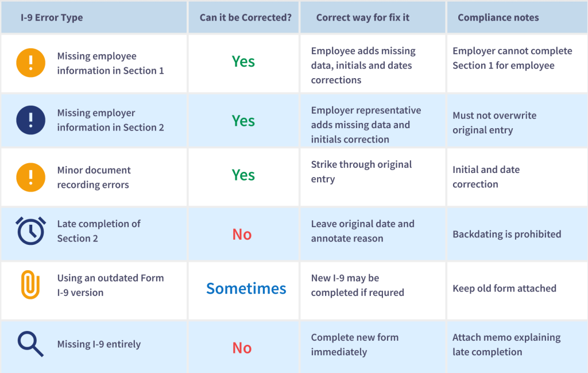The image size is (588, 373).
Task: Select the I-9 Error Type column header
Action: [x=52, y=18]
